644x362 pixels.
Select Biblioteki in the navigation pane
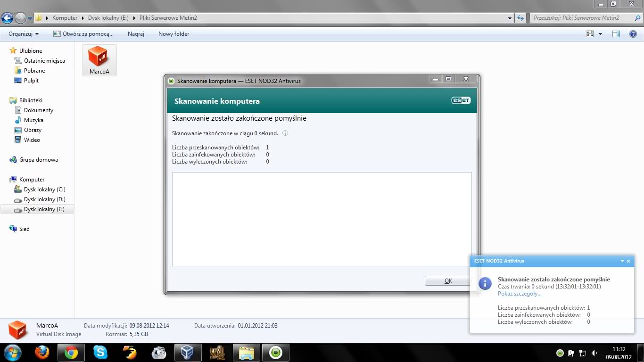point(31,100)
